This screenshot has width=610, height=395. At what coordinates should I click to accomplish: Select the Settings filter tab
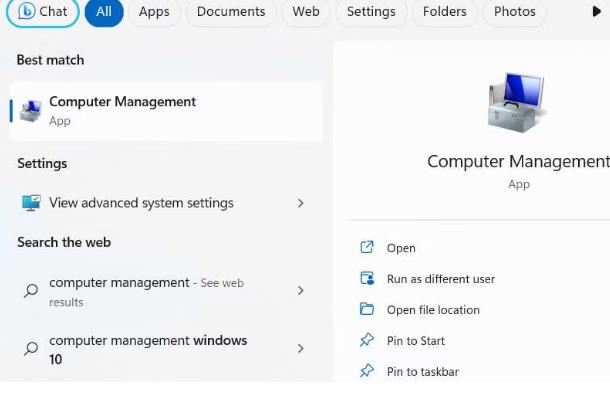pos(371,12)
